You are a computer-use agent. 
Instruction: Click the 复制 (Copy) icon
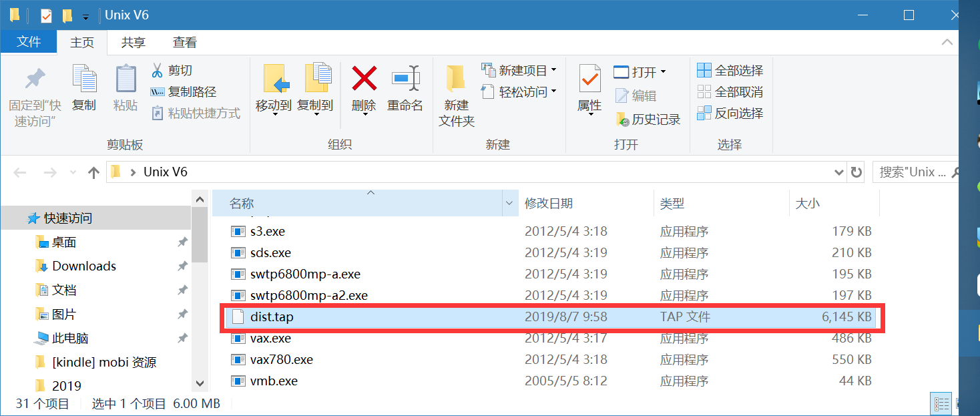tap(83, 87)
